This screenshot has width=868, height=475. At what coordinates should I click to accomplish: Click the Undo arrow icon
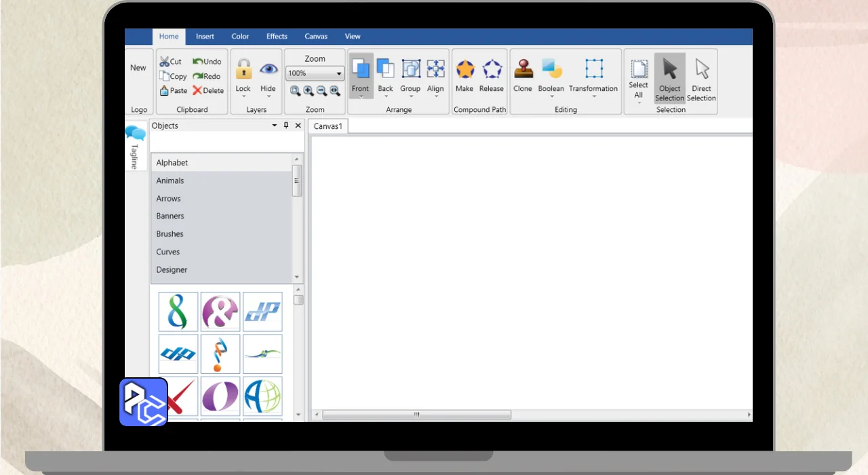tap(198, 62)
